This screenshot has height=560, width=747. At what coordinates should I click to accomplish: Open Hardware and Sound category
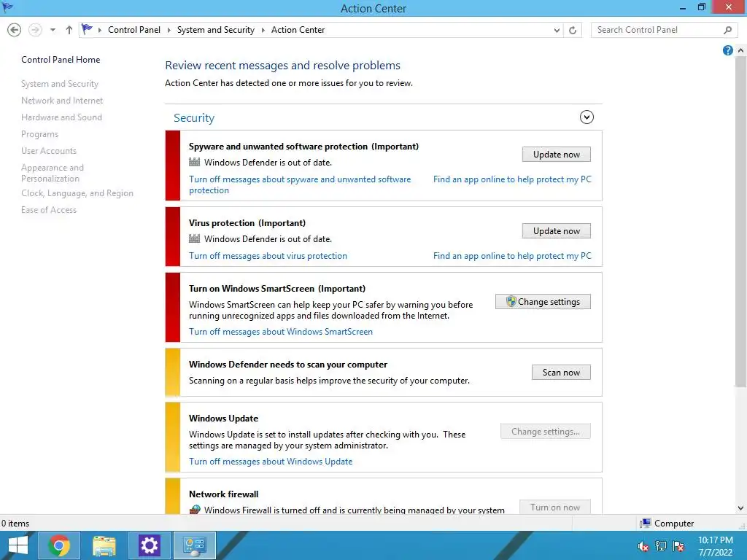61,117
